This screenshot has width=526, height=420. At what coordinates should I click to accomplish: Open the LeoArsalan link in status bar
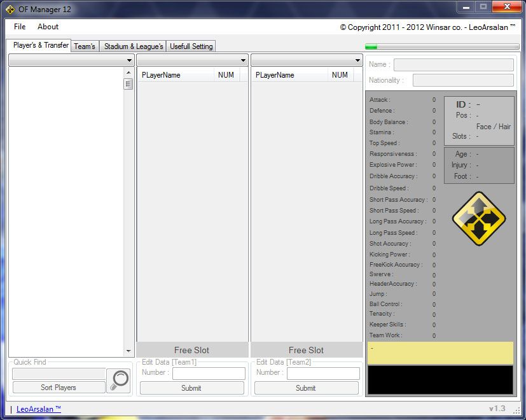tap(39, 409)
